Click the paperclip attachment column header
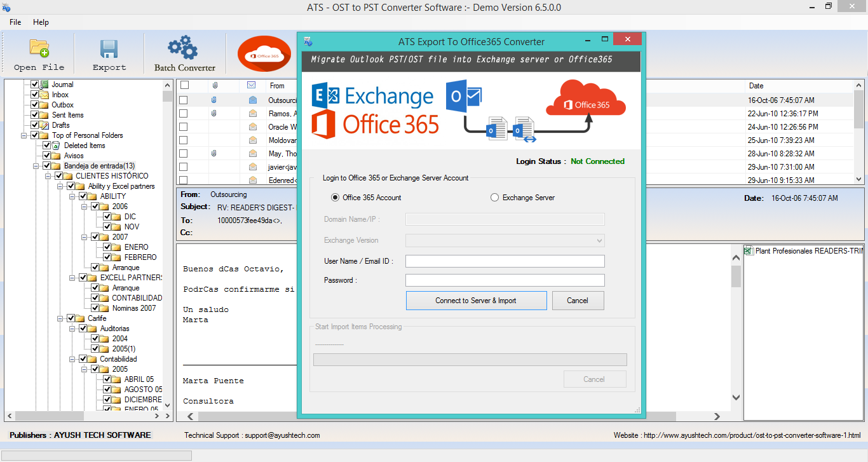The width and height of the screenshot is (868, 462). click(214, 85)
